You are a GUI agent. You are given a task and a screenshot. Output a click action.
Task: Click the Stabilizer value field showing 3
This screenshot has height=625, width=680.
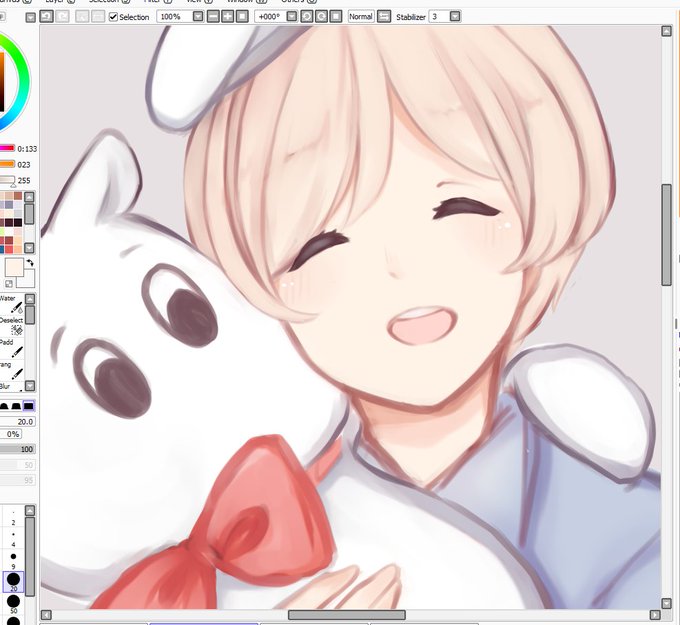(x=439, y=16)
